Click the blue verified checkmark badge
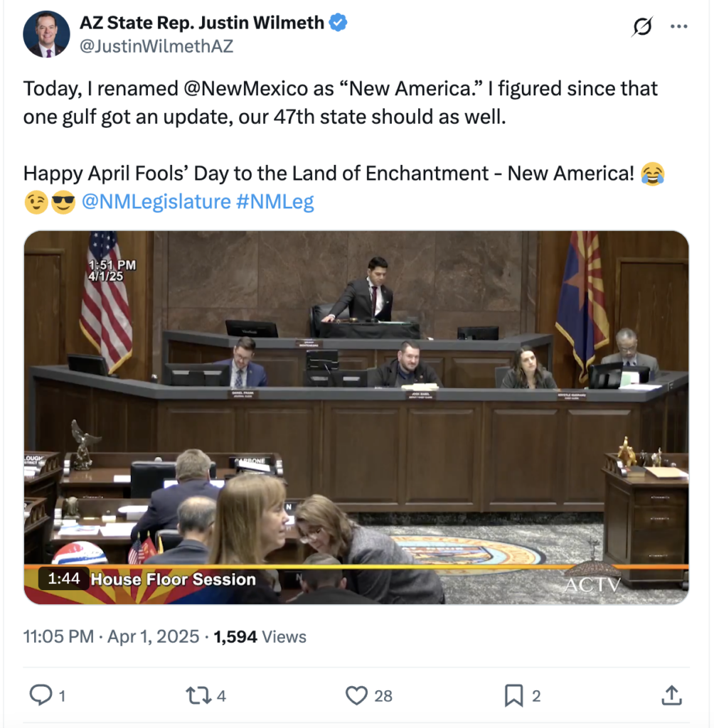This screenshot has width=714, height=728. pyautogui.click(x=339, y=22)
